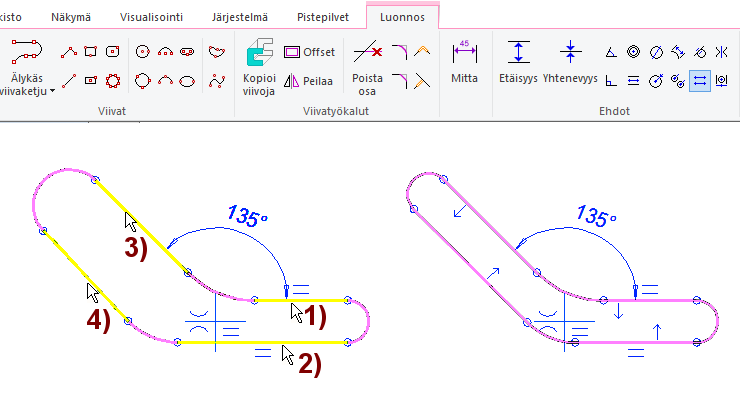
Task: Select the 135° dimension on right sketch
Action: coord(596,216)
